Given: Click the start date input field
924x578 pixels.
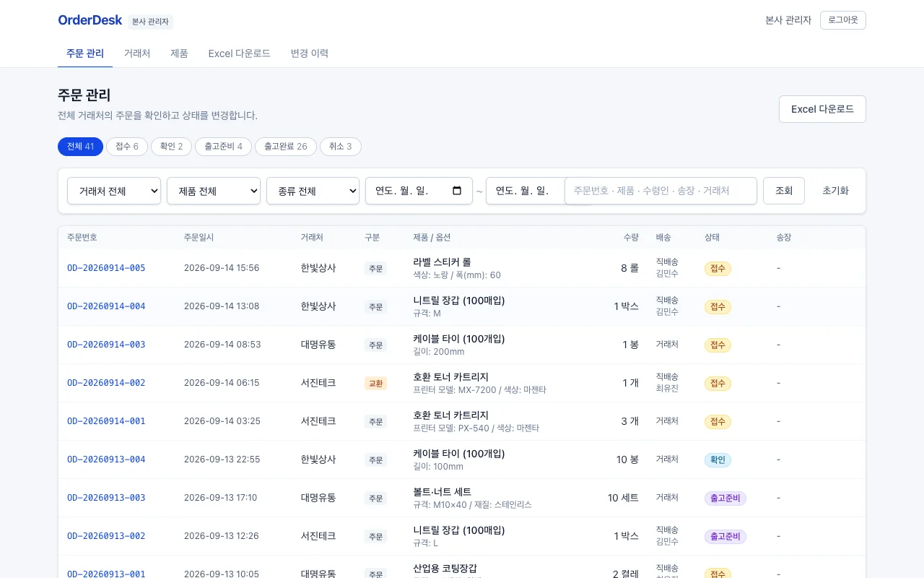Looking at the screenshot, I should point(419,191).
